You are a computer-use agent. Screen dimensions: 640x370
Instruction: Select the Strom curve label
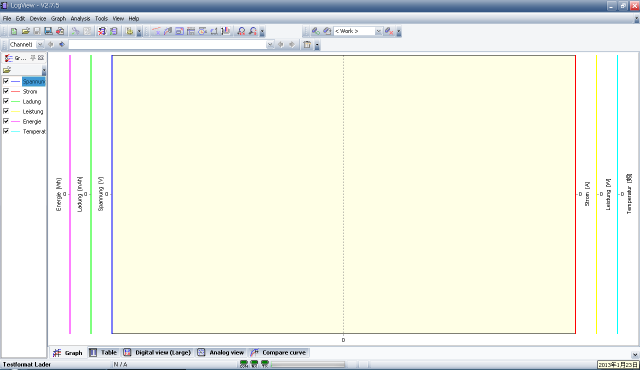pos(30,91)
